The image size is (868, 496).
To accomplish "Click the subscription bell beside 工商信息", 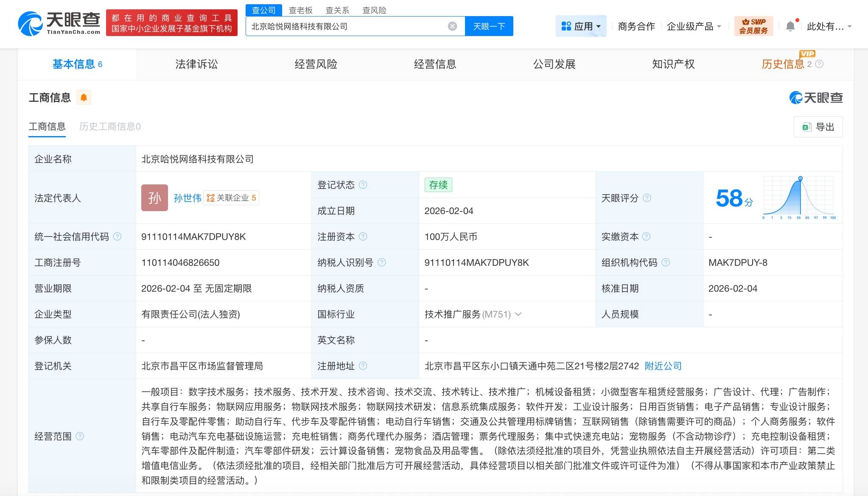I will [84, 97].
